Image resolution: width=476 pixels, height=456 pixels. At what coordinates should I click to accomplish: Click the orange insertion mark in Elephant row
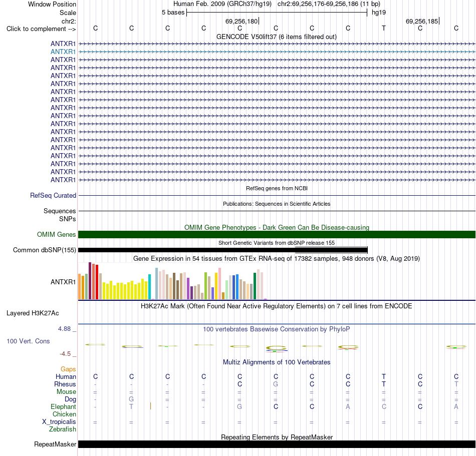coord(151,406)
